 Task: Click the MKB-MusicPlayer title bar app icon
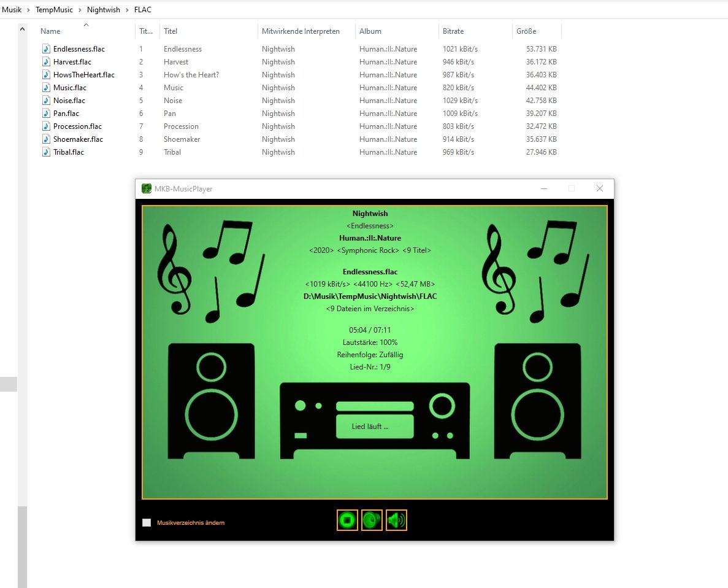click(146, 188)
